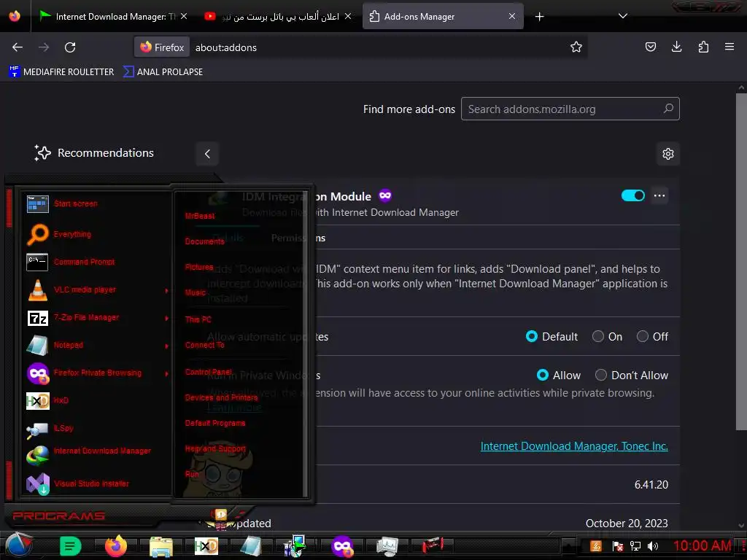Collapse sidebar with the left chevron button
747x560 pixels.
coord(207,154)
